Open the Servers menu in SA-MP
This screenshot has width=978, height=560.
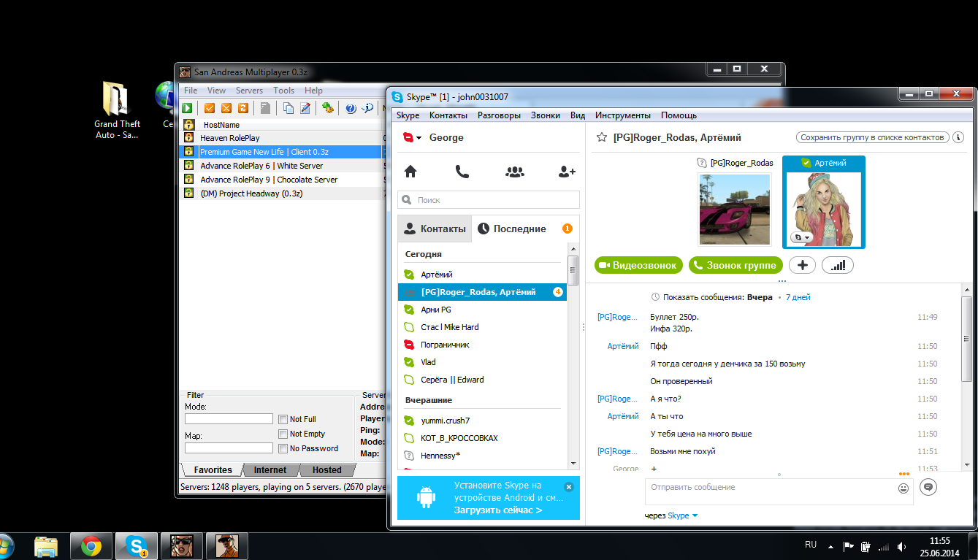249,91
